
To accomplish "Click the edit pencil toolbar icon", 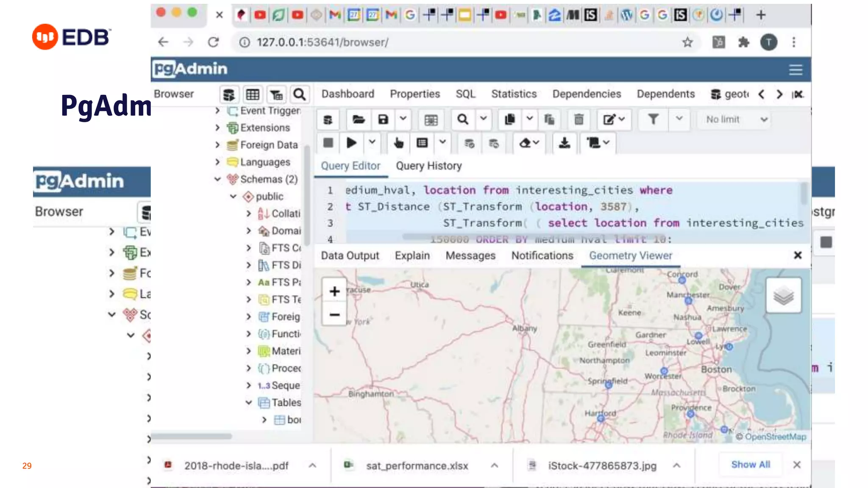I will click(x=613, y=120).
